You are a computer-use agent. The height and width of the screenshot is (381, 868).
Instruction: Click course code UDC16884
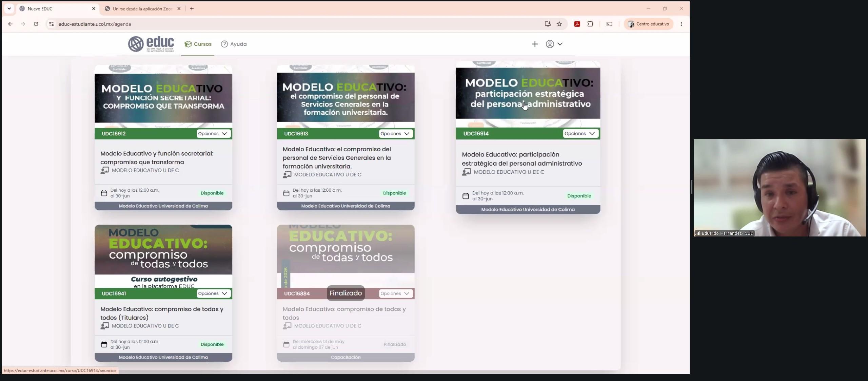coord(297,293)
